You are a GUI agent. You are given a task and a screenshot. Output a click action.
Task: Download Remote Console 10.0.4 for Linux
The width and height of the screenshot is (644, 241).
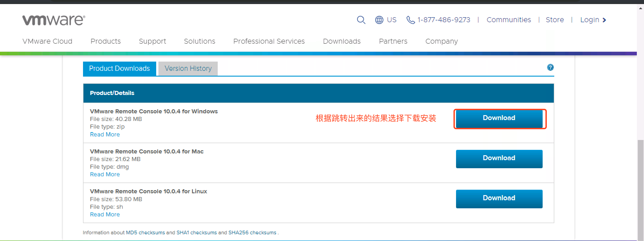(x=499, y=199)
